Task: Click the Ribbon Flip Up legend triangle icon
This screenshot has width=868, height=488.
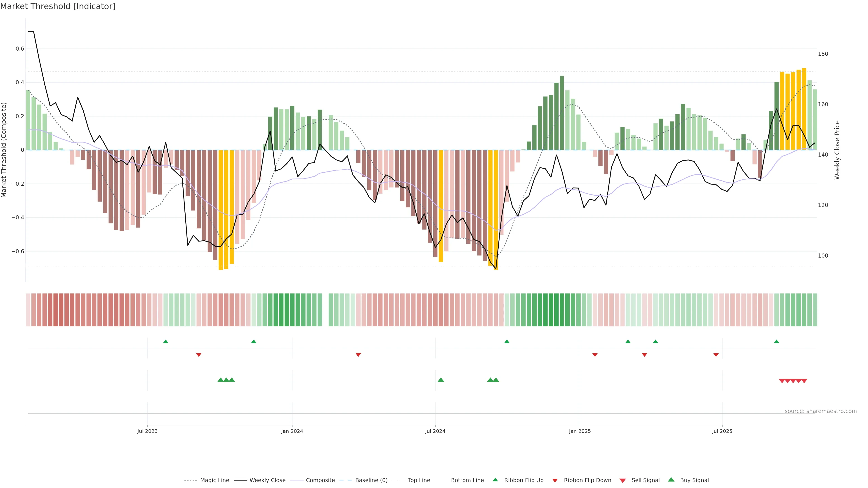Action: coord(495,480)
